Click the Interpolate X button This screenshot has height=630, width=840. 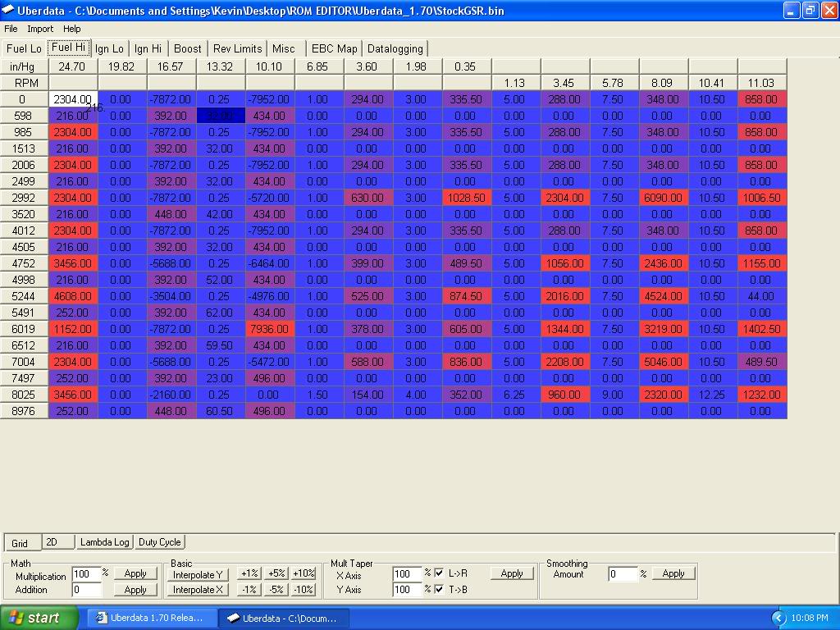[198, 590]
